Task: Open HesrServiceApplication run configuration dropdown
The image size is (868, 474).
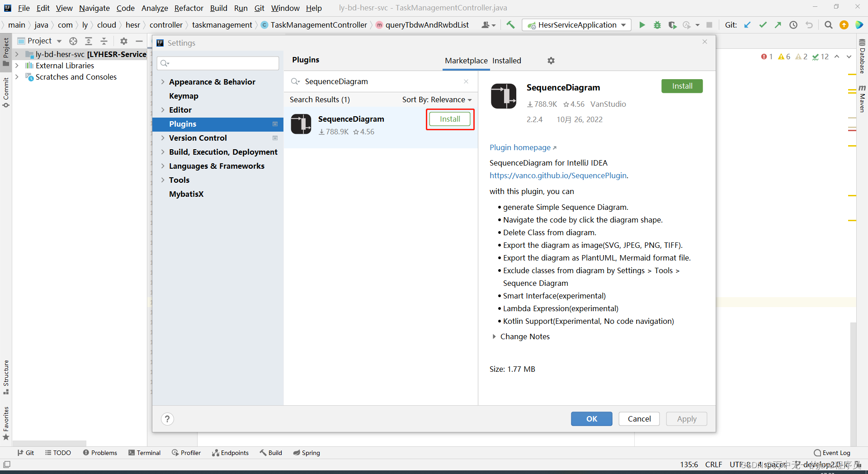Action: tap(576, 25)
